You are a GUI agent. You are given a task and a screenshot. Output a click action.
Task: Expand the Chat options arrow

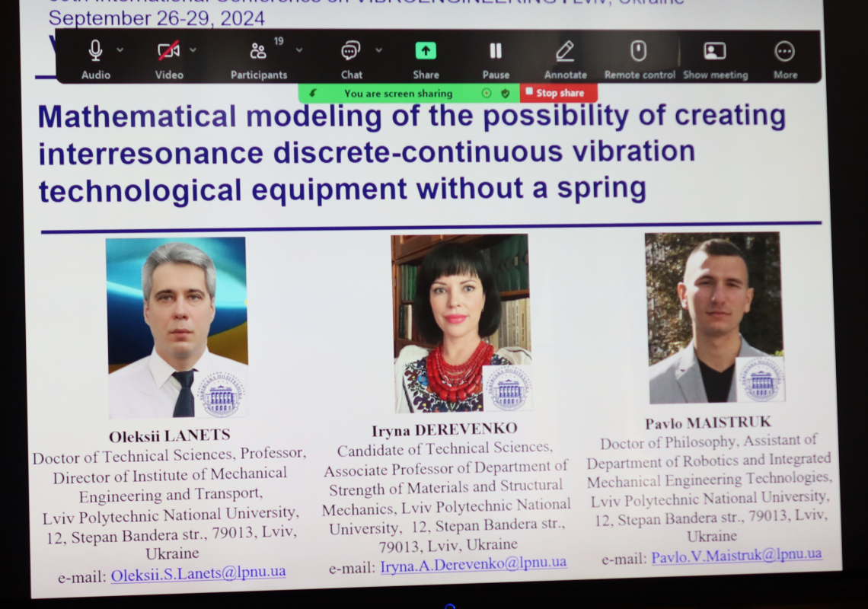click(x=378, y=50)
